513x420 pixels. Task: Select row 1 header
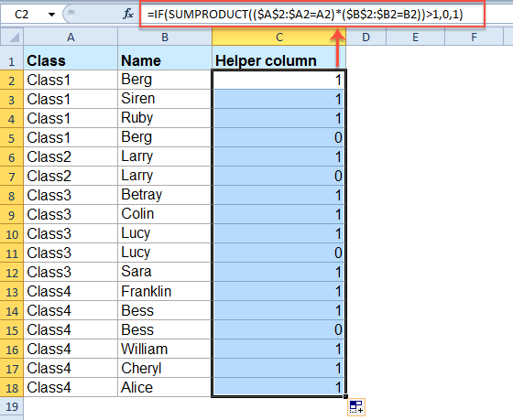click(12, 60)
